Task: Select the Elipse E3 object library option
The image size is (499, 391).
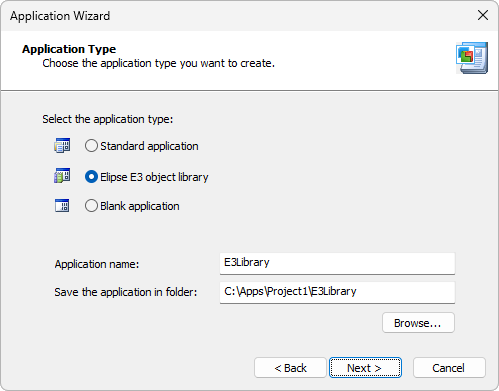Action: [91, 177]
